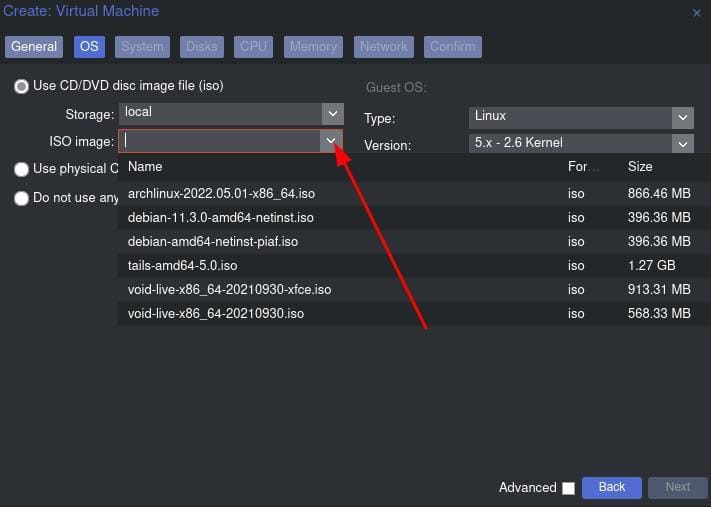This screenshot has height=507, width=711.
Task: Switch to the Memory tab
Action: (x=313, y=47)
